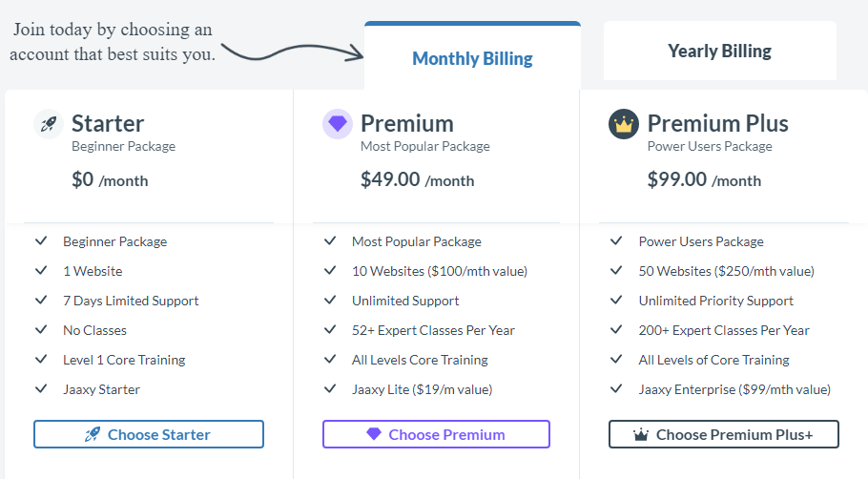Choose the Premium plan
The height and width of the screenshot is (479, 868).
(436, 434)
